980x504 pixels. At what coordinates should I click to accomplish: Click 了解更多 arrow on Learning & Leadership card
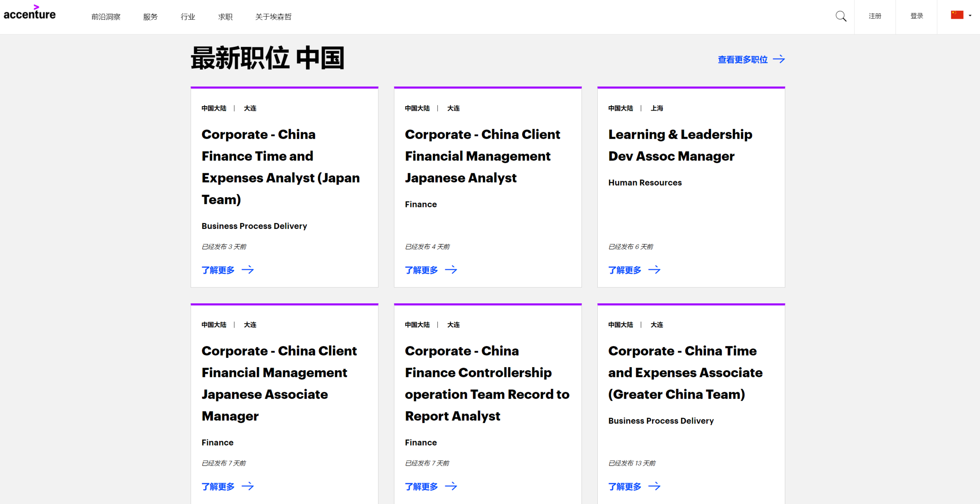(654, 270)
